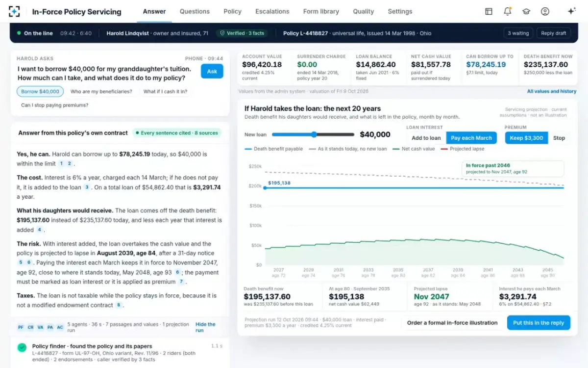The image size is (588, 368).
Task: Open citation 8 in the Taxes paragraph
Action: coord(118,305)
